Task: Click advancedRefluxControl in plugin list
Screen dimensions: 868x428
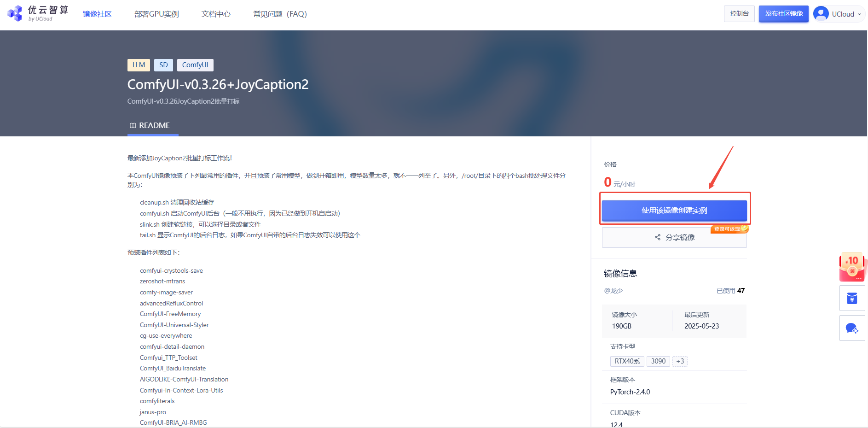Action: click(x=171, y=303)
